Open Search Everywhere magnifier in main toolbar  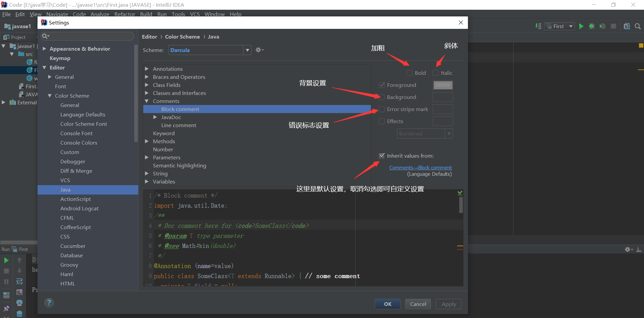(638, 26)
